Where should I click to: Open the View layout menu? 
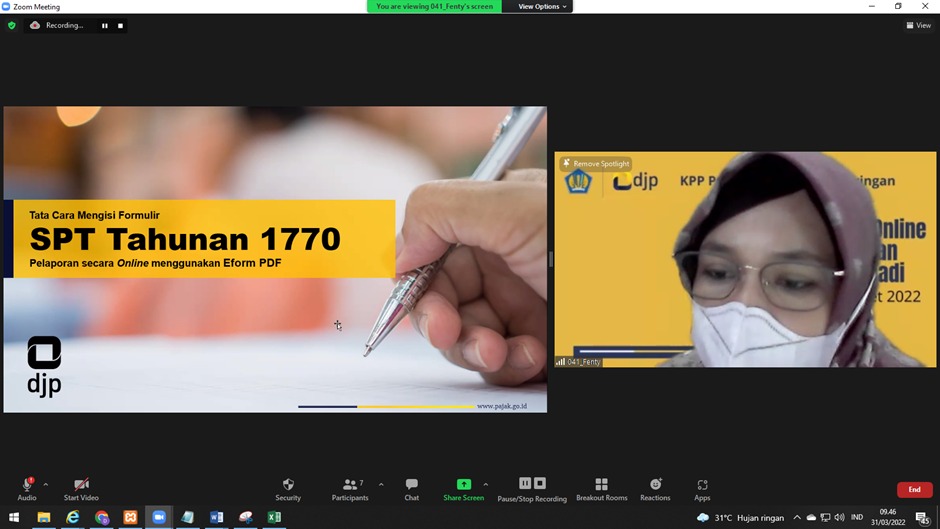click(x=918, y=25)
